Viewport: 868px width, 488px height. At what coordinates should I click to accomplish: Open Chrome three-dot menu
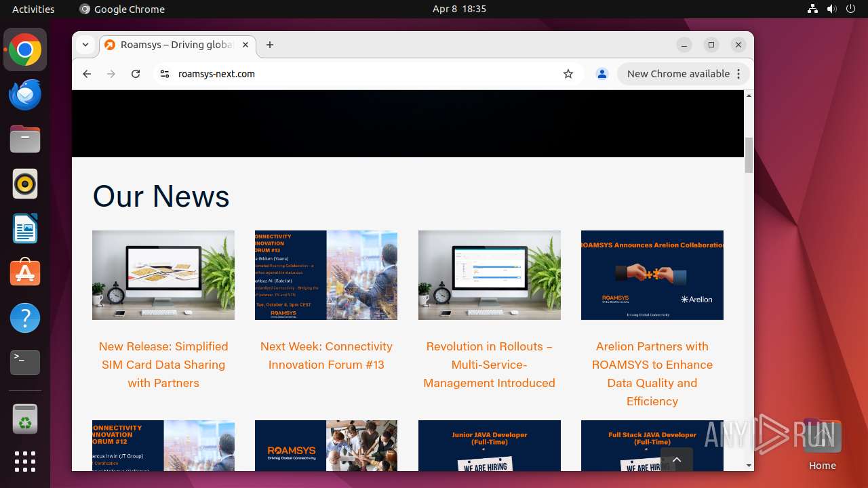739,74
